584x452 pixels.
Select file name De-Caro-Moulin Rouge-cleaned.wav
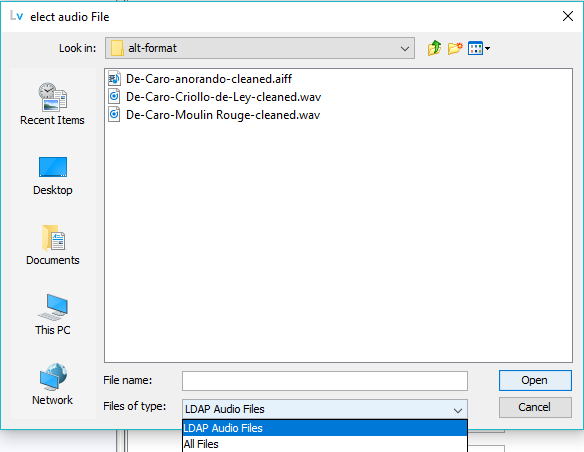pyautogui.click(x=223, y=115)
